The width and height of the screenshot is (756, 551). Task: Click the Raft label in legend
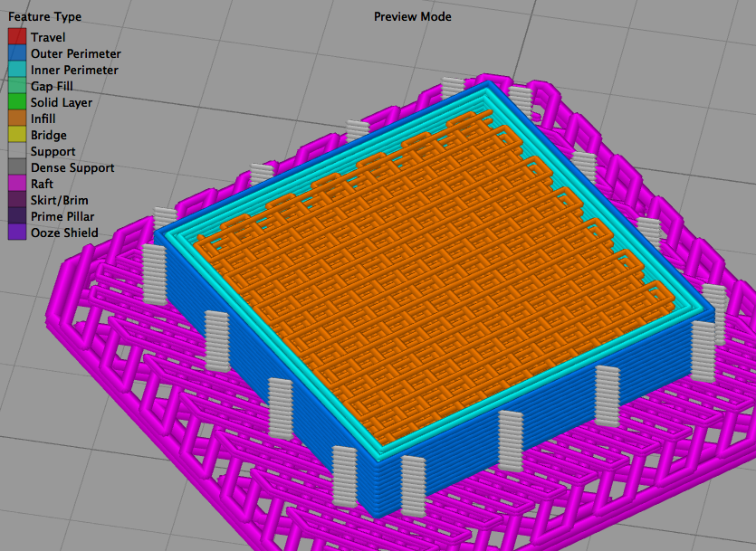[42, 184]
